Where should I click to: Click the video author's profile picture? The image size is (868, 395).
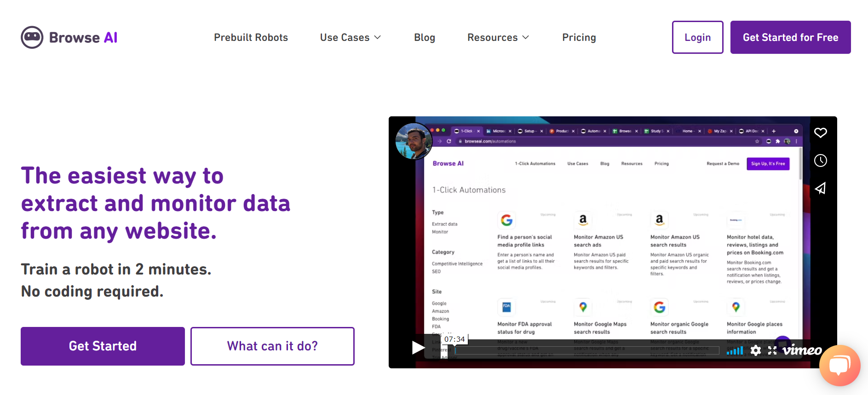point(414,141)
